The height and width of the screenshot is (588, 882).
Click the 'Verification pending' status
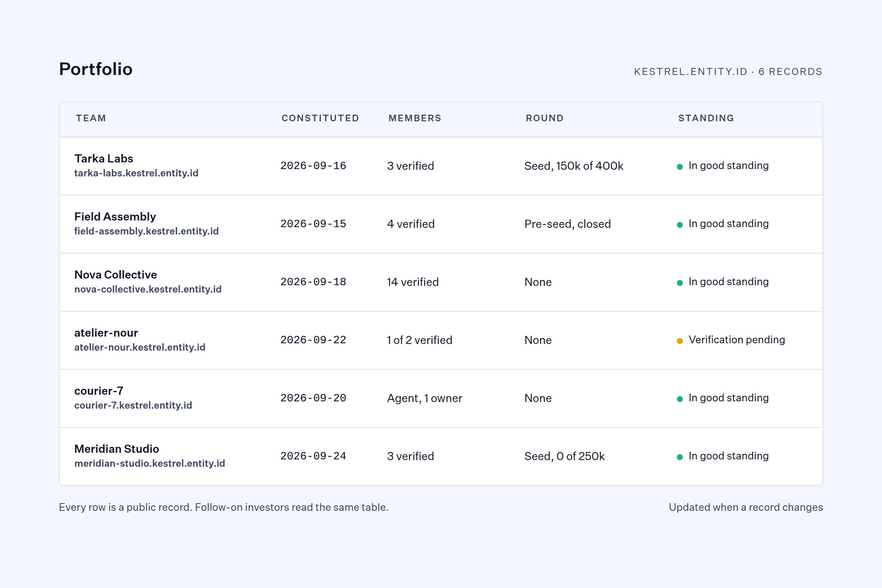736,340
